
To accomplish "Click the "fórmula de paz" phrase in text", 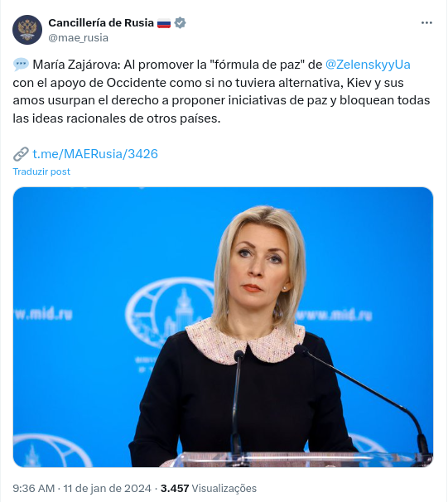I will (x=257, y=65).
